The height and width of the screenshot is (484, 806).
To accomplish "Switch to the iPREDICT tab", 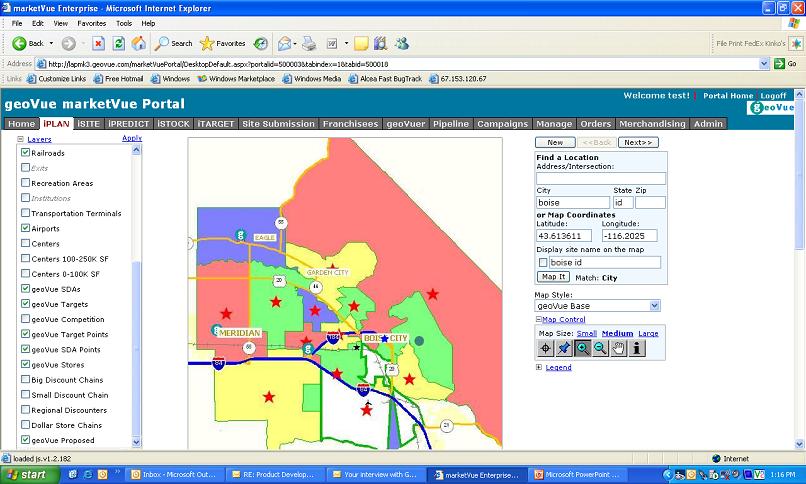I will (129, 124).
